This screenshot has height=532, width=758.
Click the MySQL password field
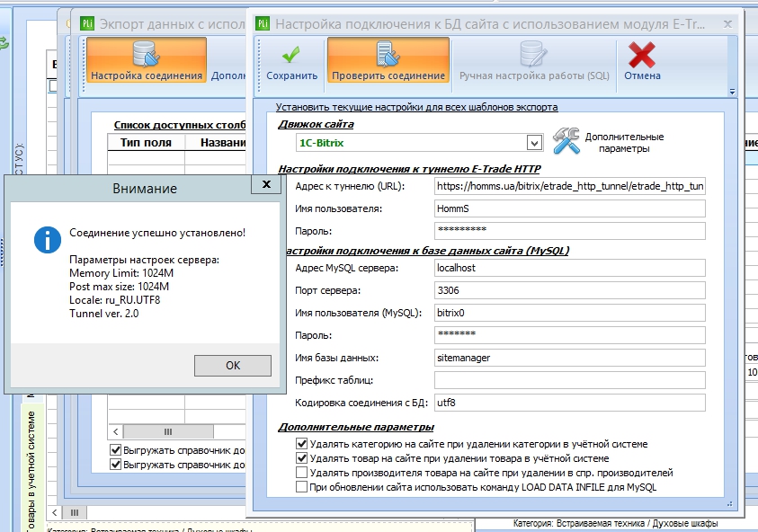click(x=569, y=335)
